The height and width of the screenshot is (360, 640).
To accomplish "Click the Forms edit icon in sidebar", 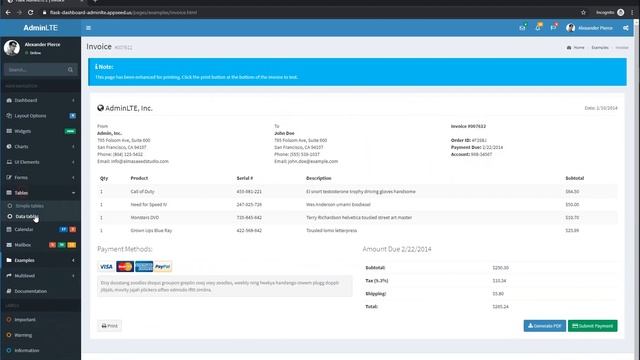I will point(9,178).
